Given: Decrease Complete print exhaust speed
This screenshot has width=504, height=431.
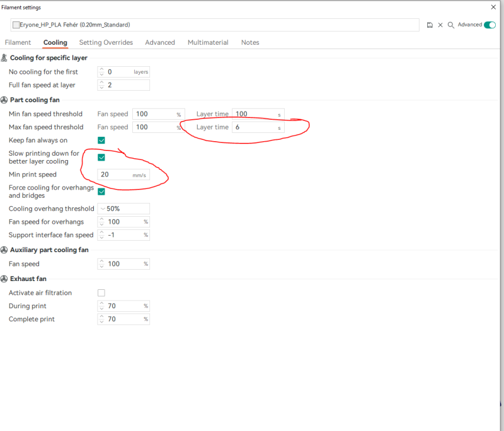Looking at the screenshot, I should 101,322.
